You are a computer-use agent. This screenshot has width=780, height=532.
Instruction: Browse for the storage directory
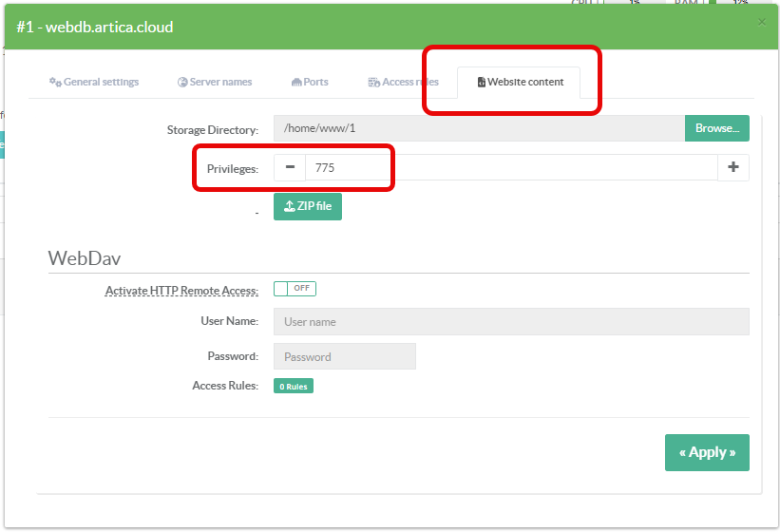coord(716,128)
